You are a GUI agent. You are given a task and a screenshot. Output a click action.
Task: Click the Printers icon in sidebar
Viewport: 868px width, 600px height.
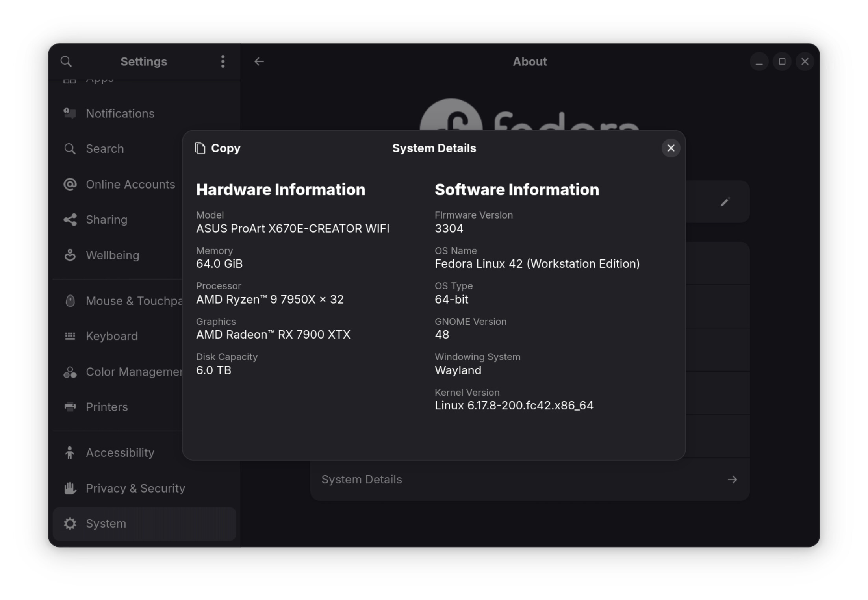pos(70,407)
